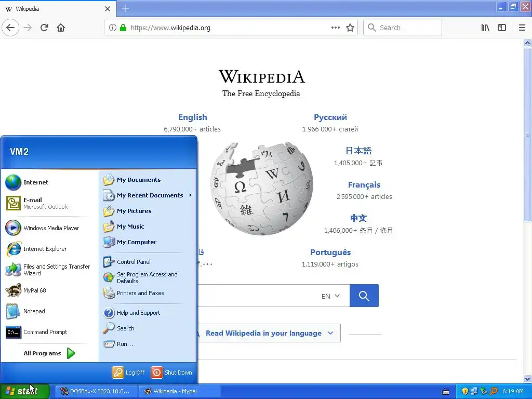The height and width of the screenshot is (399, 532).
Task: Select the Wikipedia browser tab
Action: tap(58, 9)
